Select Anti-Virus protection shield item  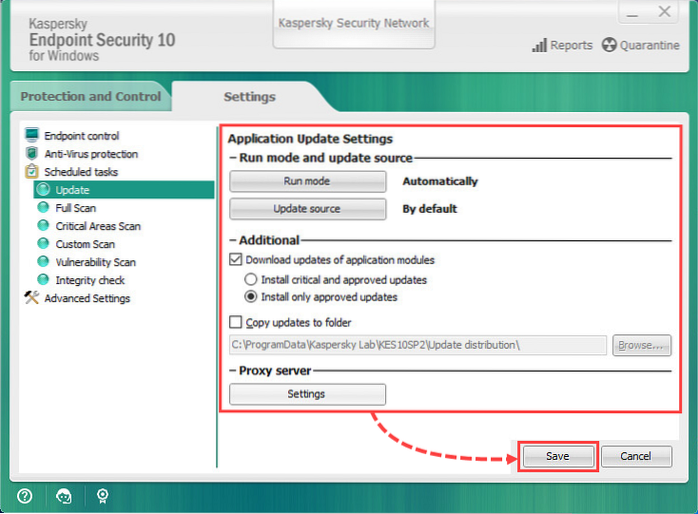click(x=90, y=154)
